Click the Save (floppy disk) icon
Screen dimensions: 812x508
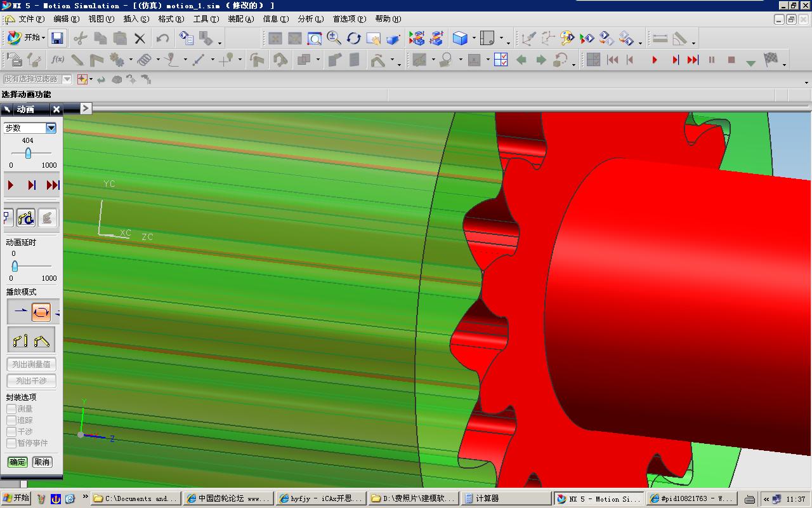(57, 38)
